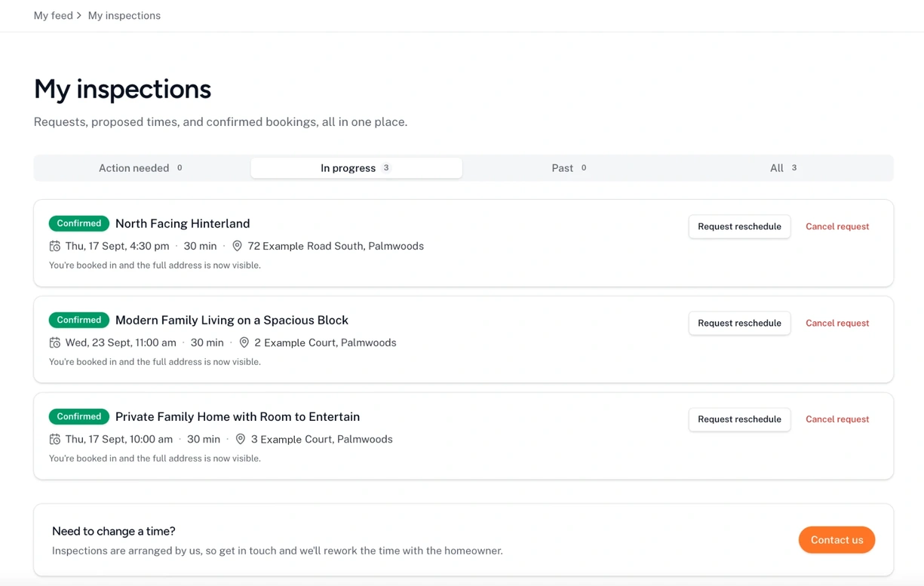Click date Wed, 23 Sept, 11:00 am

coord(121,342)
